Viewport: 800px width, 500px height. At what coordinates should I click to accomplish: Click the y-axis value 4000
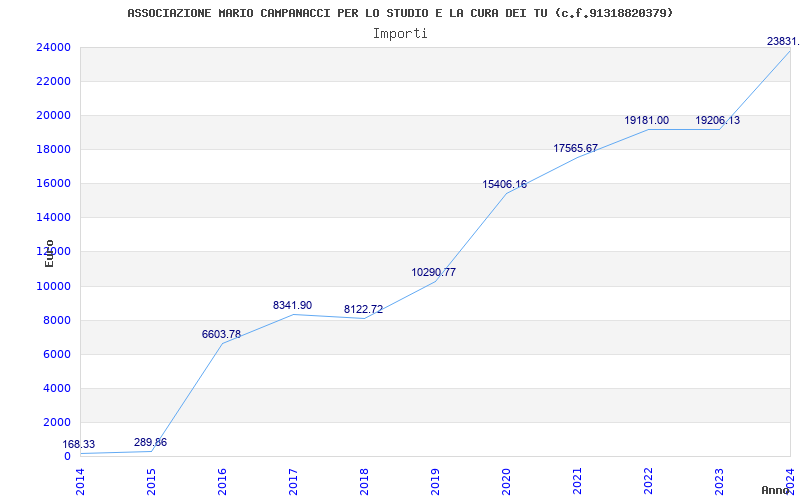coord(57,388)
